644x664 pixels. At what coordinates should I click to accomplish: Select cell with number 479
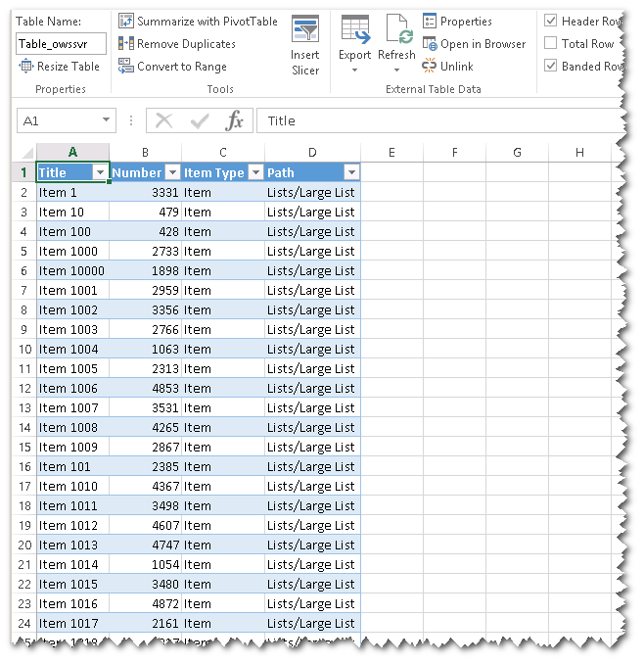145,212
